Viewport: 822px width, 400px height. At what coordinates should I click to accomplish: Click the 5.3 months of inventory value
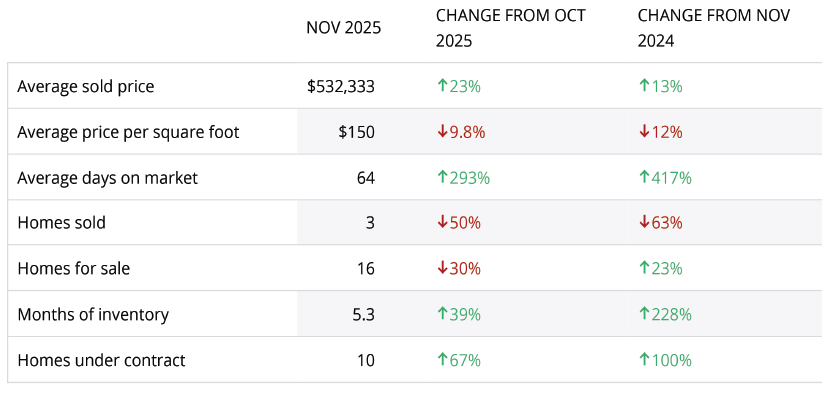click(363, 314)
